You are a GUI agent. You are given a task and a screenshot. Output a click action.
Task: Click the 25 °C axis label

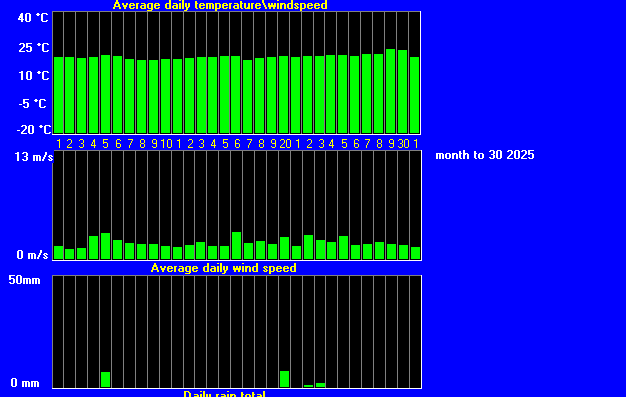34,48
